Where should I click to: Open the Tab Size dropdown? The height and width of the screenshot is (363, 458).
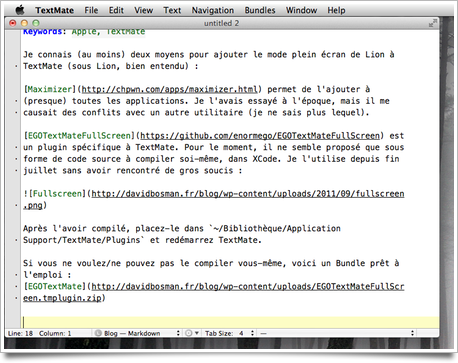[x=230, y=333]
